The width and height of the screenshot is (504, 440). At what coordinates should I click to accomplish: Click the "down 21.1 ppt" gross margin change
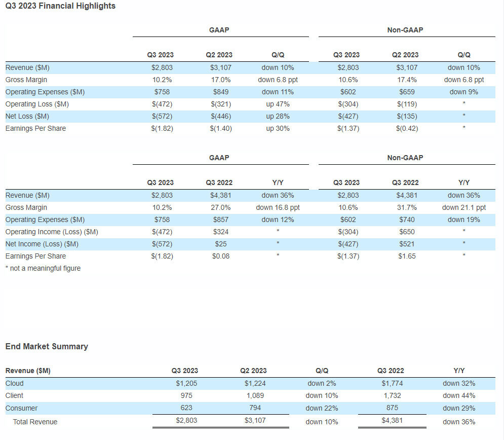(x=463, y=207)
